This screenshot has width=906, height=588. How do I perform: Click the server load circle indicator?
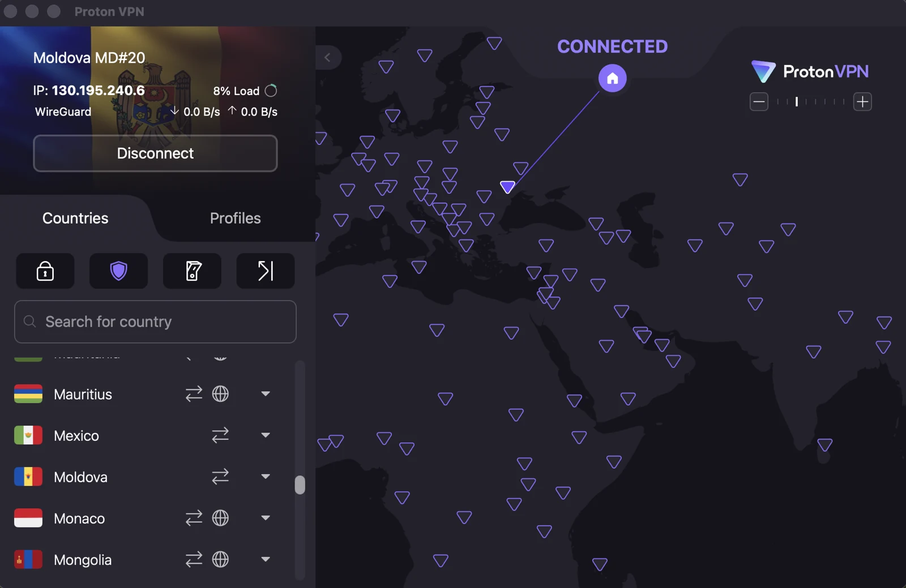click(271, 91)
